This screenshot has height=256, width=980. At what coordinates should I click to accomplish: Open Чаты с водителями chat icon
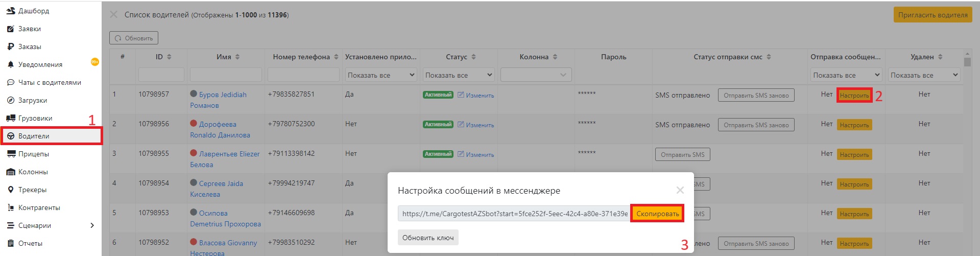click(10, 82)
